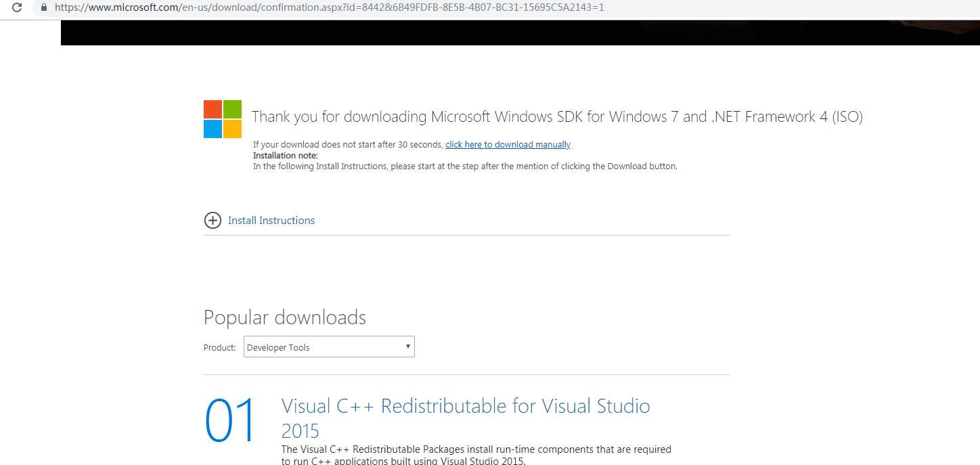Screen dimensions: 980x465
Task: Click the 'Thank you for downloading' heading
Action: (x=557, y=117)
